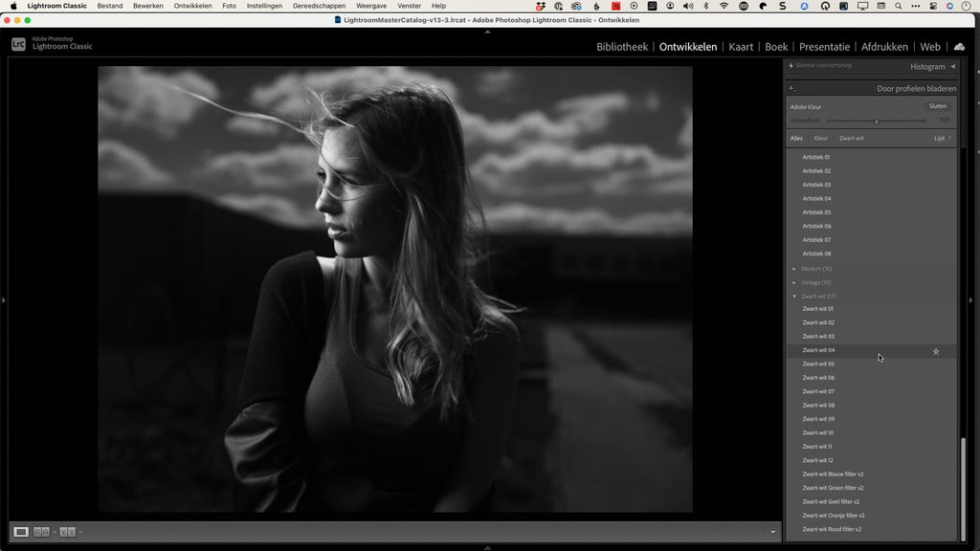
Task: Expand the Modern (10) profile group
Action: pos(794,269)
